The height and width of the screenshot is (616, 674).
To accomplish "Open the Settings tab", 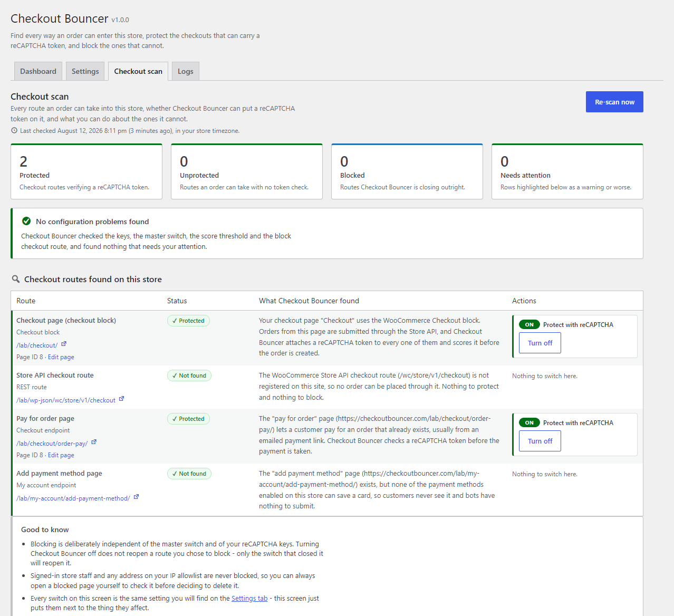I will (85, 71).
